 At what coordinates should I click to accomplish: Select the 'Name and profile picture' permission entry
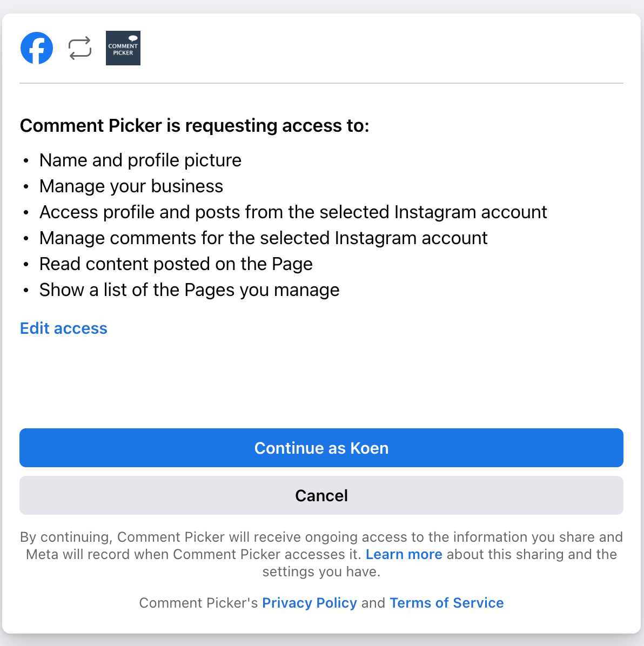pyautogui.click(x=140, y=160)
